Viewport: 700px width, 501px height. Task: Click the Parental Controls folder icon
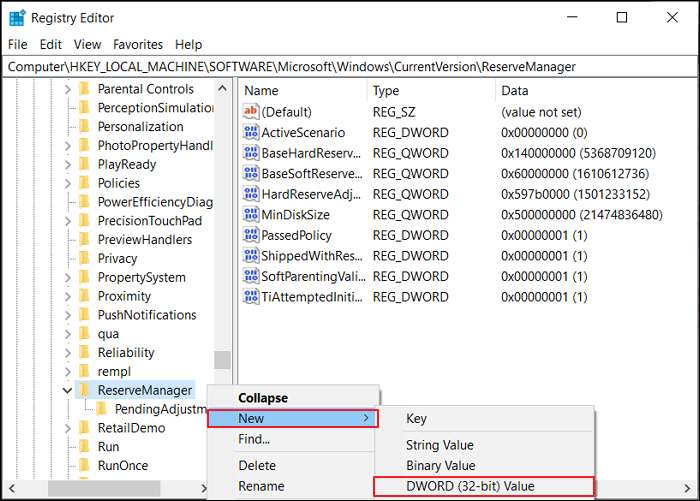[x=84, y=89]
